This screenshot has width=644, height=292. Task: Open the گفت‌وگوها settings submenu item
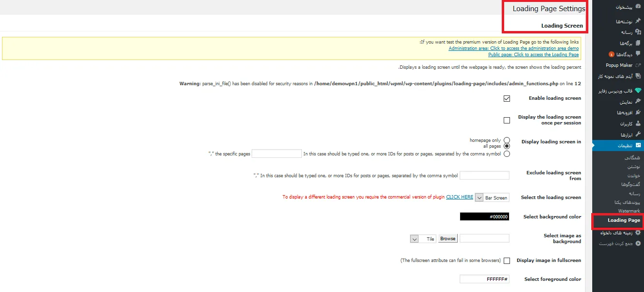tap(630, 184)
